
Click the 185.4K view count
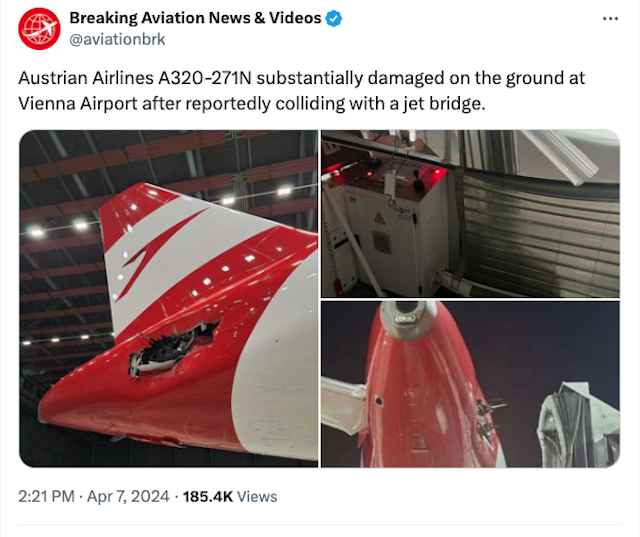coord(209,496)
